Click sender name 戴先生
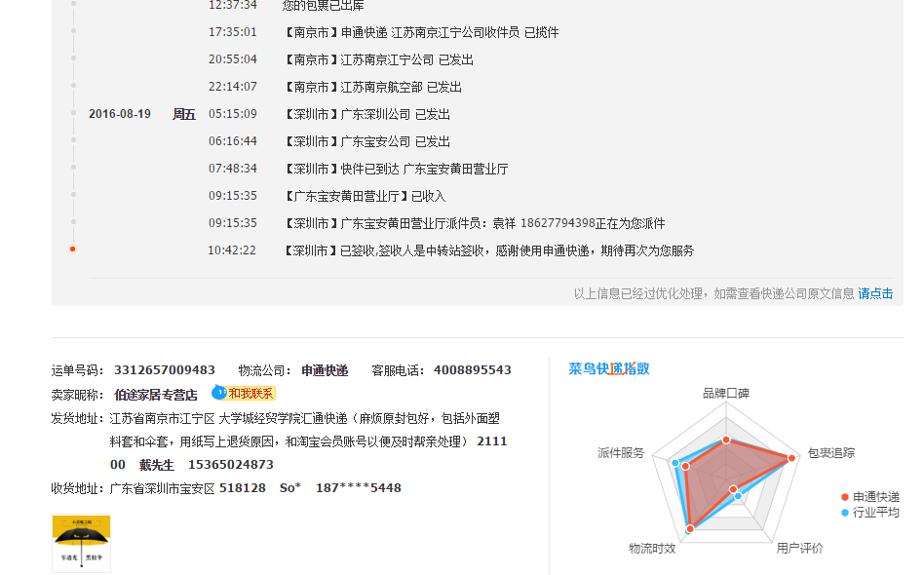This screenshot has width=924, height=575. [x=157, y=465]
